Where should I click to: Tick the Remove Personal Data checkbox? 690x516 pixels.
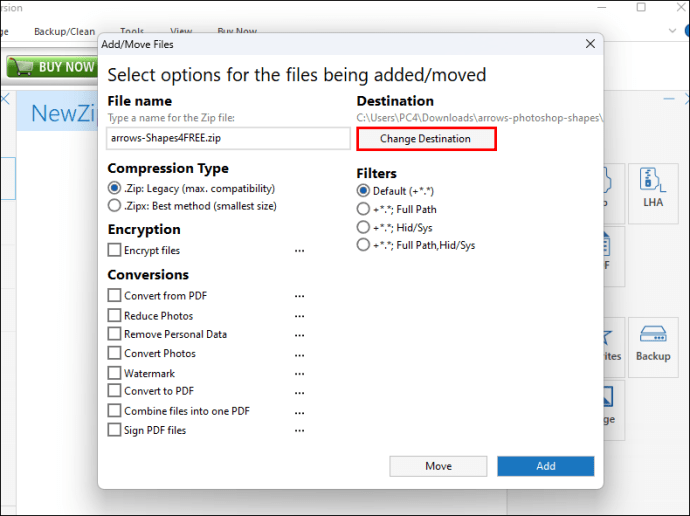coord(114,335)
